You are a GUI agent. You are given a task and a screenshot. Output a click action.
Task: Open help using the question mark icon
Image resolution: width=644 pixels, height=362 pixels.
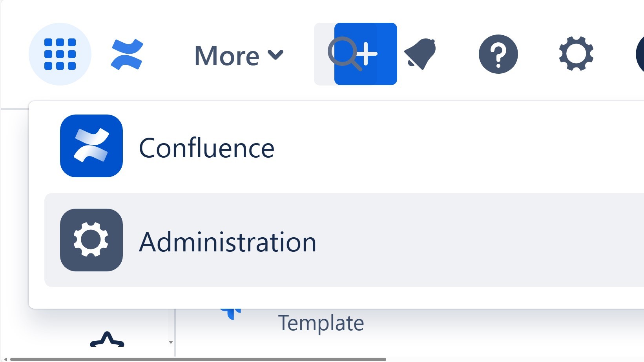click(498, 54)
